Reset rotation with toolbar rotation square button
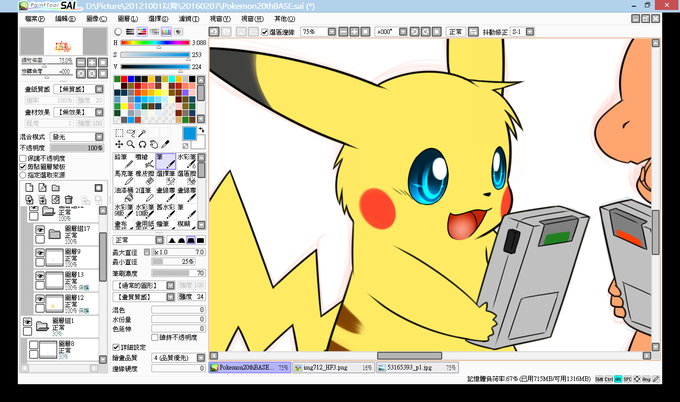The width and height of the screenshot is (680, 402). coord(437,32)
